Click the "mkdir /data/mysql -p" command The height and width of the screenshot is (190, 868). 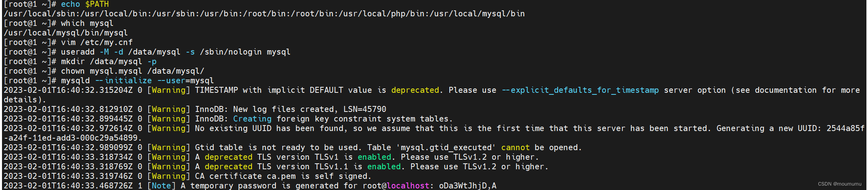click(x=108, y=61)
